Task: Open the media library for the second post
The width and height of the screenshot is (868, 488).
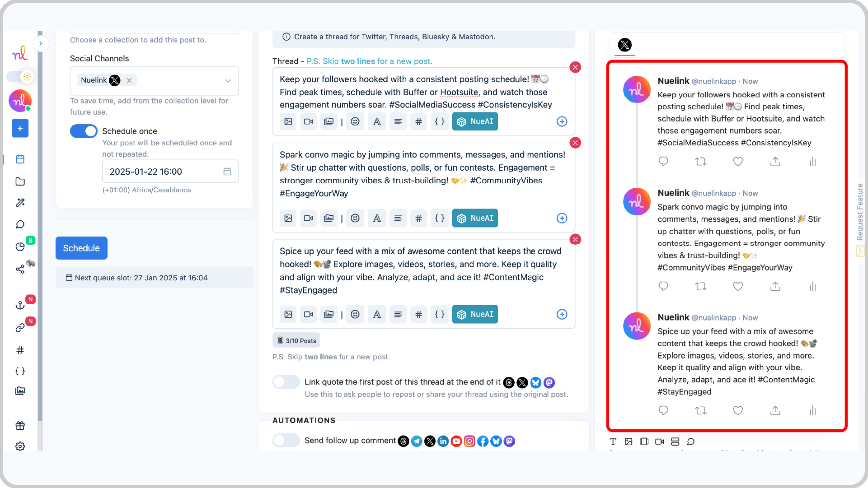Action: tap(329, 218)
